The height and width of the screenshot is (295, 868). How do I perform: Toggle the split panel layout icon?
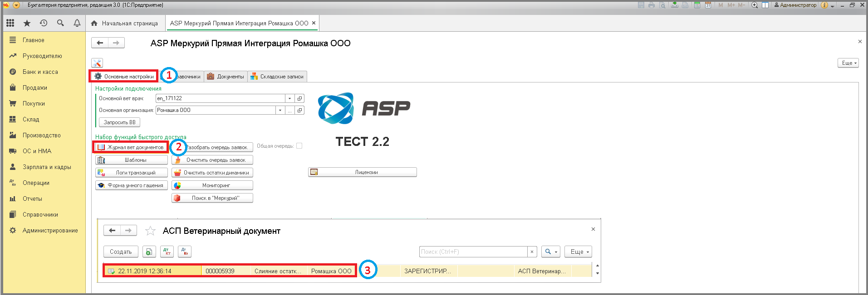pos(765,5)
